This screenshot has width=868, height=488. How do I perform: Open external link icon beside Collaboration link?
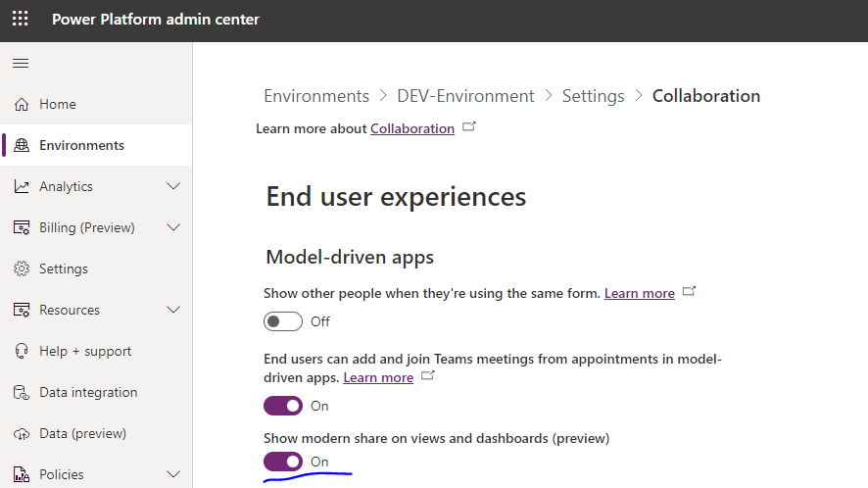[469, 127]
